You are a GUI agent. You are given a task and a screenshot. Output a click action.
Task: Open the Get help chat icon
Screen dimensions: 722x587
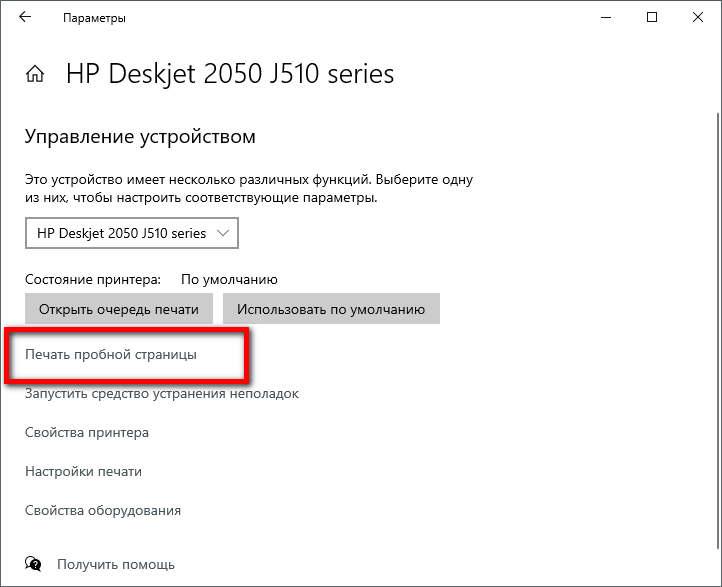[x=33, y=564]
